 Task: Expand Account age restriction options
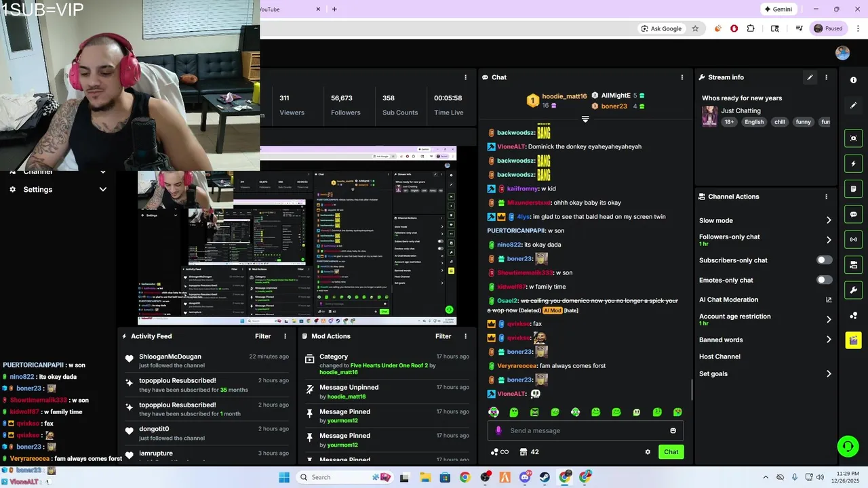point(829,319)
